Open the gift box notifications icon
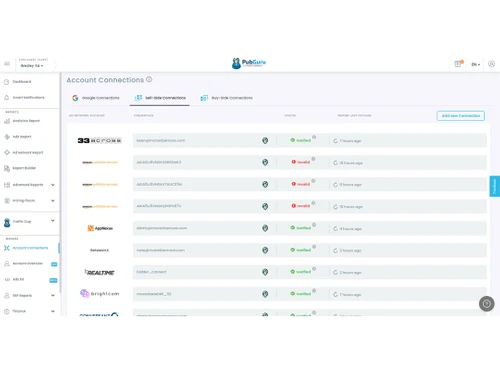 pyautogui.click(x=458, y=64)
